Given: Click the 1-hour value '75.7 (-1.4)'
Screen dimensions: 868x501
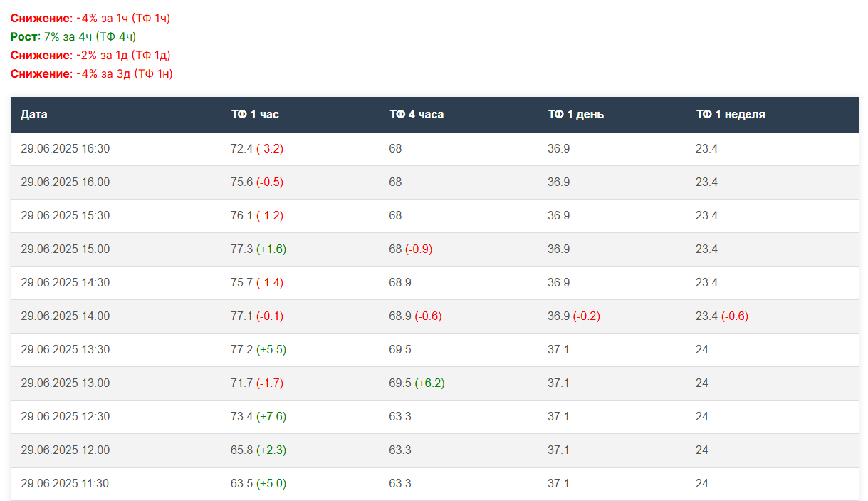Looking at the screenshot, I should click(257, 282).
